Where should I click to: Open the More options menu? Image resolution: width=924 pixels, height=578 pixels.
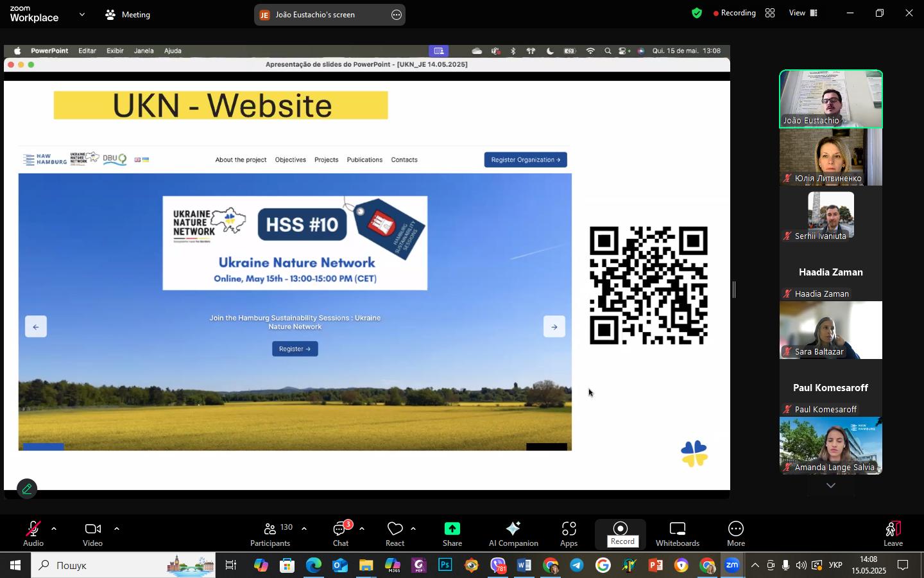pos(736,534)
